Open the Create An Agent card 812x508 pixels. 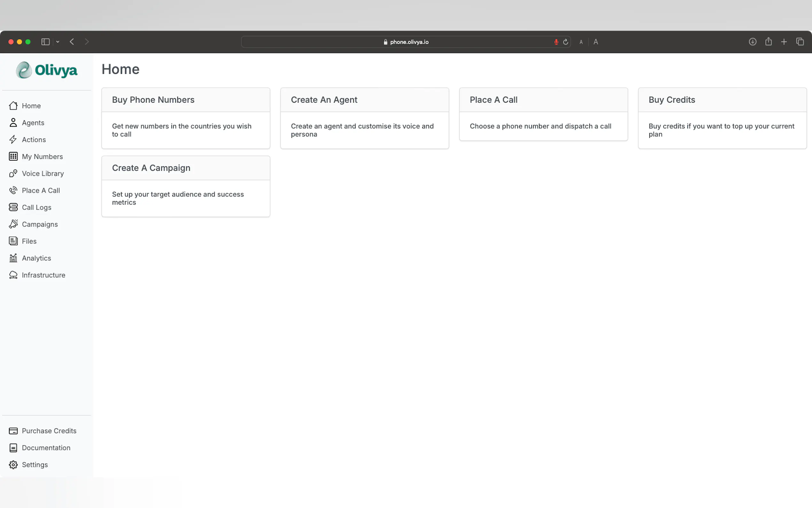click(364, 118)
